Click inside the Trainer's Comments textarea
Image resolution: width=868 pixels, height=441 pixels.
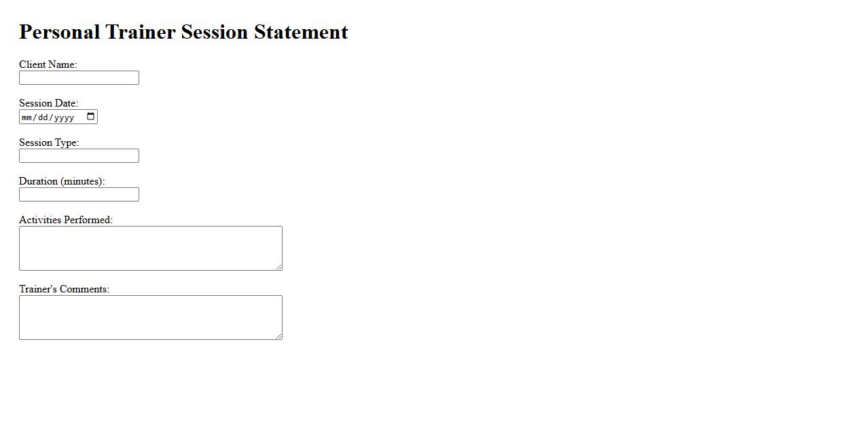click(x=150, y=318)
